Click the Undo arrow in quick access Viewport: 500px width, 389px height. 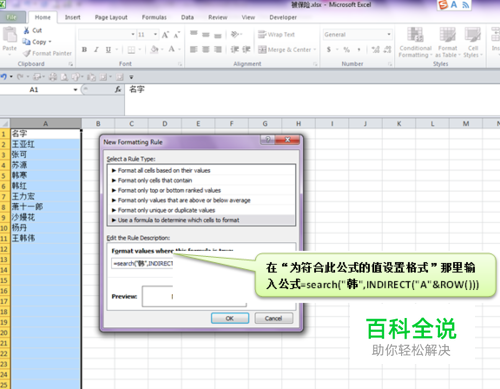(4, 77)
